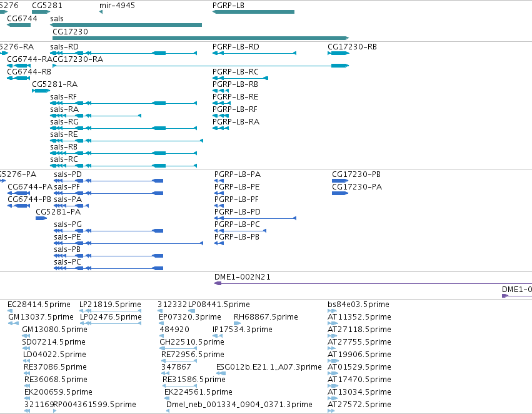532x414 pixels.
Task: Click the CG6744 gene label
Action: point(22,18)
